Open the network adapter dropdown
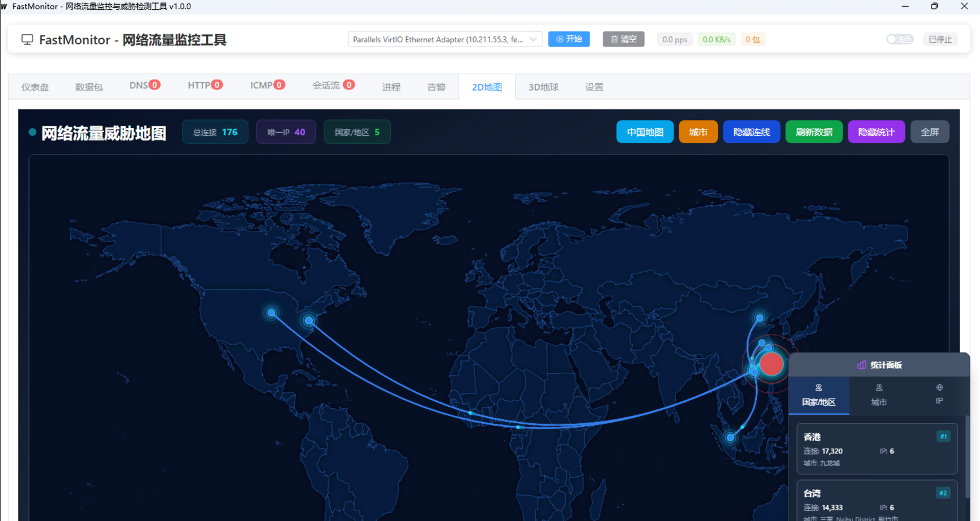Screen dimensions: 980x521 click(x=445, y=39)
